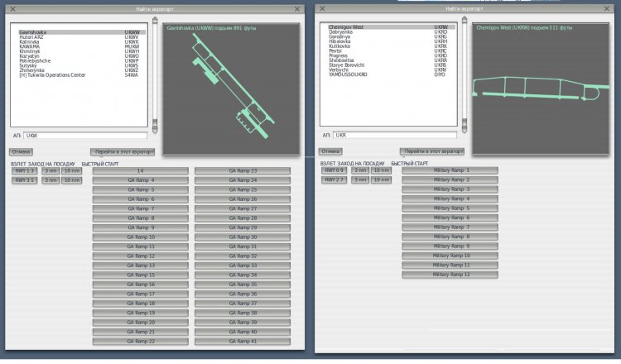The width and height of the screenshot is (621, 364).
Task: Click the scroll-down arrow in Chernigov West window
Action: click(x=465, y=129)
